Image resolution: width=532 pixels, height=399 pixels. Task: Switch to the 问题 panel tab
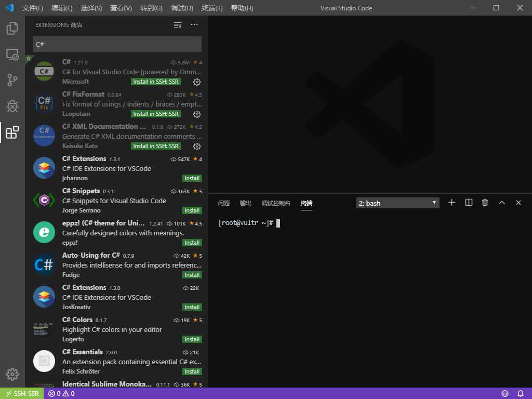click(223, 203)
